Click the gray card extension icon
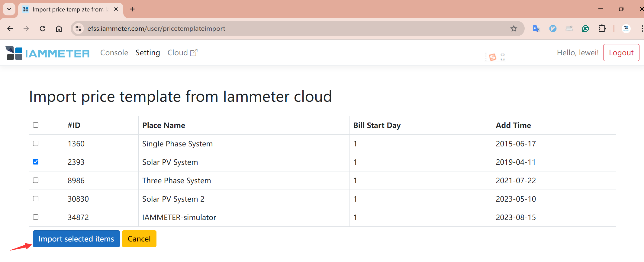The image size is (644, 262). click(569, 28)
